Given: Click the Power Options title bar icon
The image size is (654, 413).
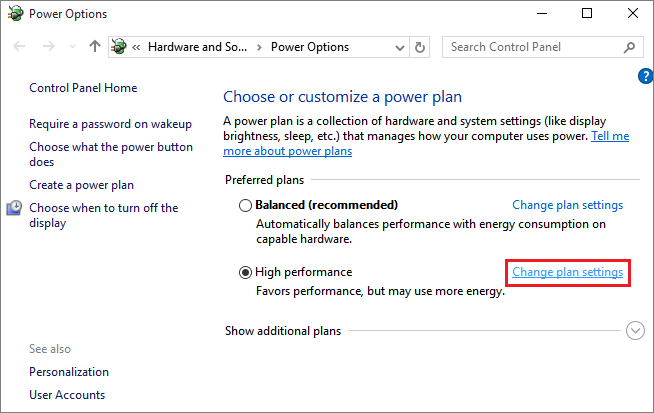Looking at the screenshot, I should click(x=14, y=14).
